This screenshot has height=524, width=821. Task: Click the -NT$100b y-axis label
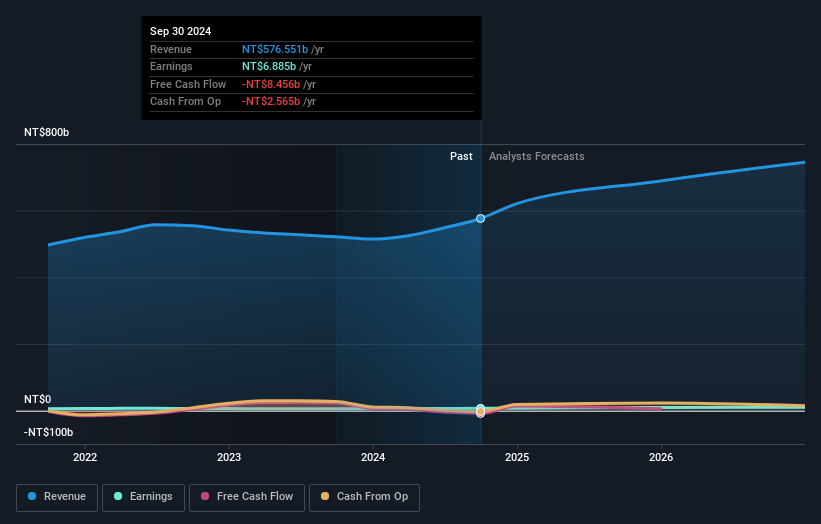48,432
